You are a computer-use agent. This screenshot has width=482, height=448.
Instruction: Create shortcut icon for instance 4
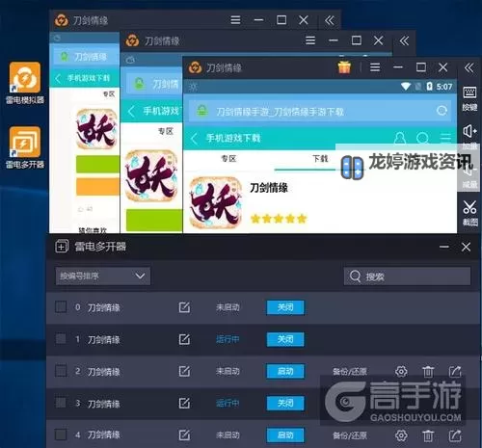(x=455, y=435)
